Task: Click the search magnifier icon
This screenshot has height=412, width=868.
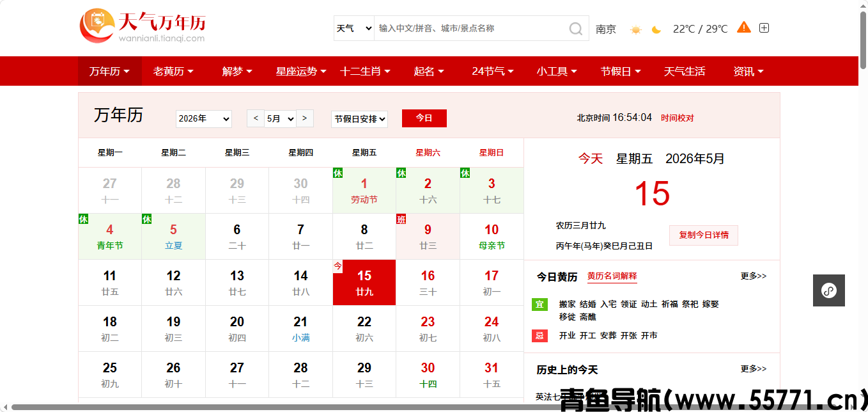Action: [x=575, y=29]
